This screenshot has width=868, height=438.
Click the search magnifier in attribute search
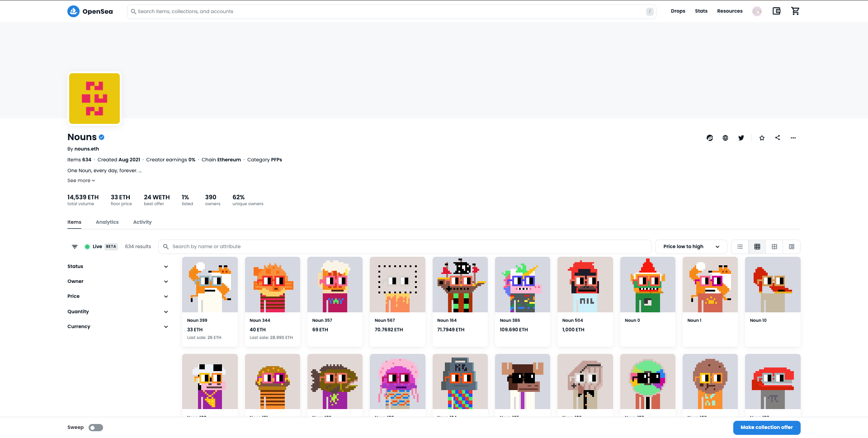[166, 247]
